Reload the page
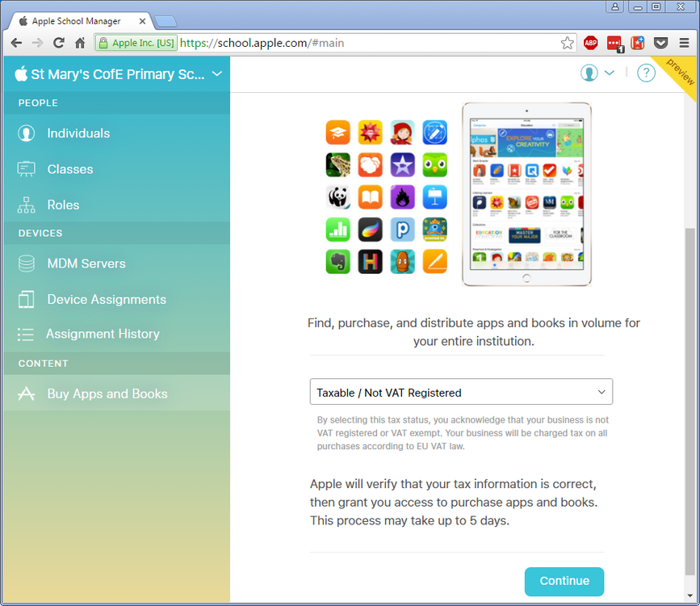Viewport: 700px width, 606px height. [x=58, y=43]
